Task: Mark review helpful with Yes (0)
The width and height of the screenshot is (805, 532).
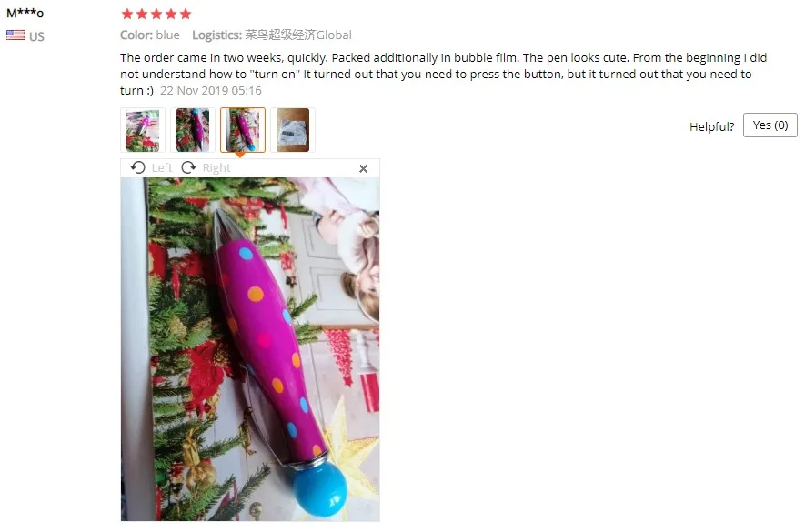Action: 770,125
